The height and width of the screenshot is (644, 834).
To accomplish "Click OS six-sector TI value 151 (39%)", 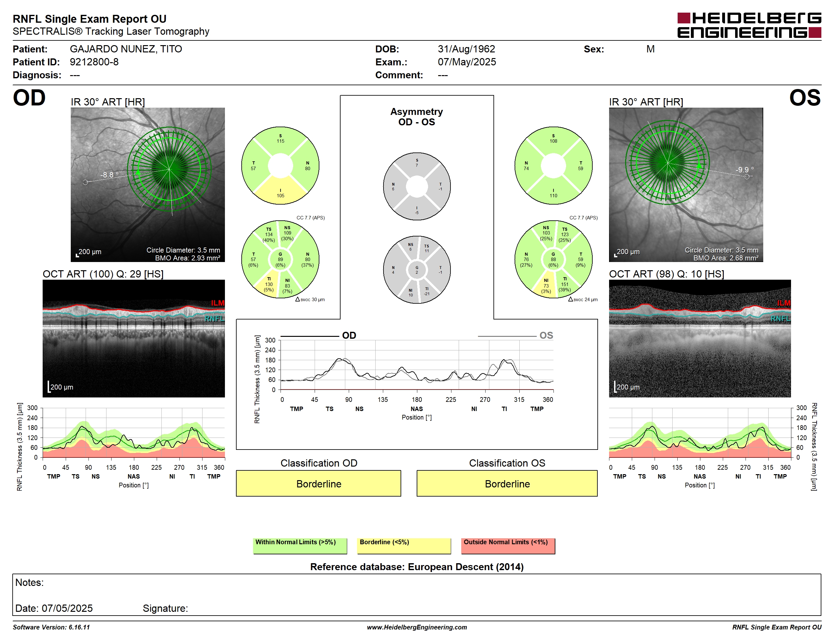I will (x=565, y=285).
